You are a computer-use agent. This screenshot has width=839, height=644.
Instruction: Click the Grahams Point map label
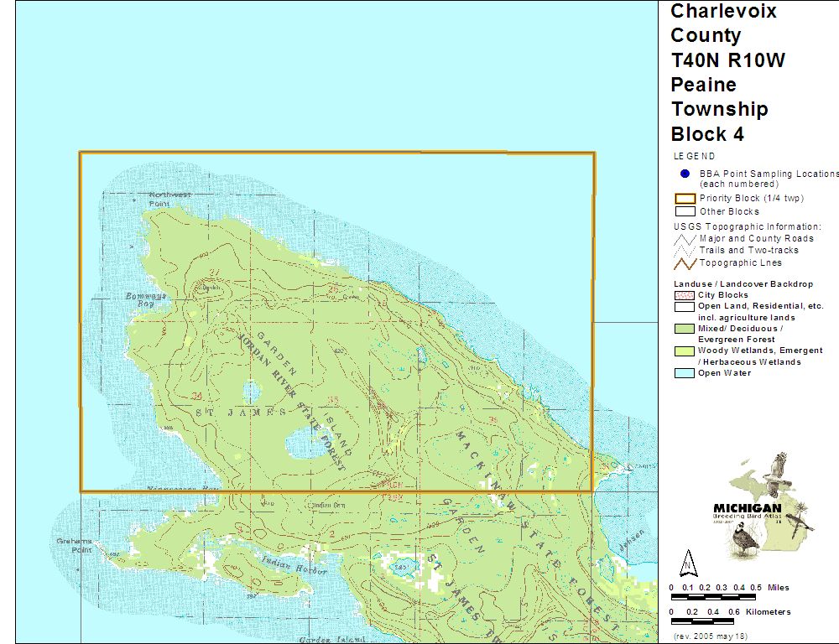click(x=75, y=545)
